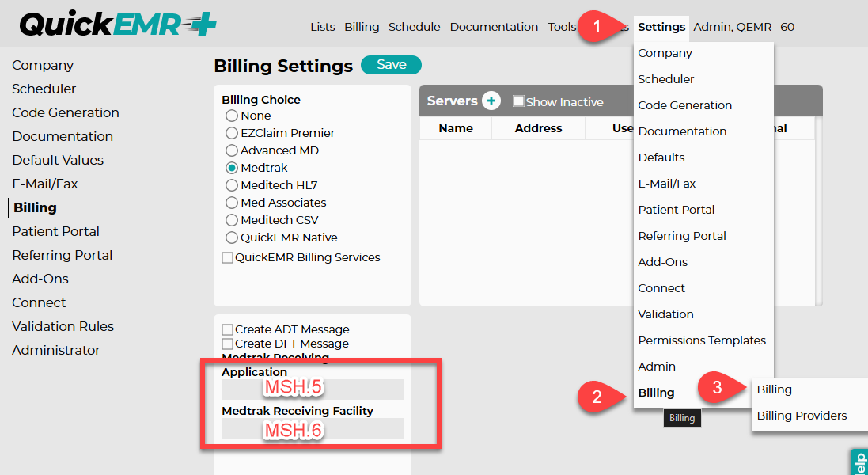Pick Meditech HL7 billing choice
Image resolution: width=868 pixels, height=475 pixels.
pos(231,185)
